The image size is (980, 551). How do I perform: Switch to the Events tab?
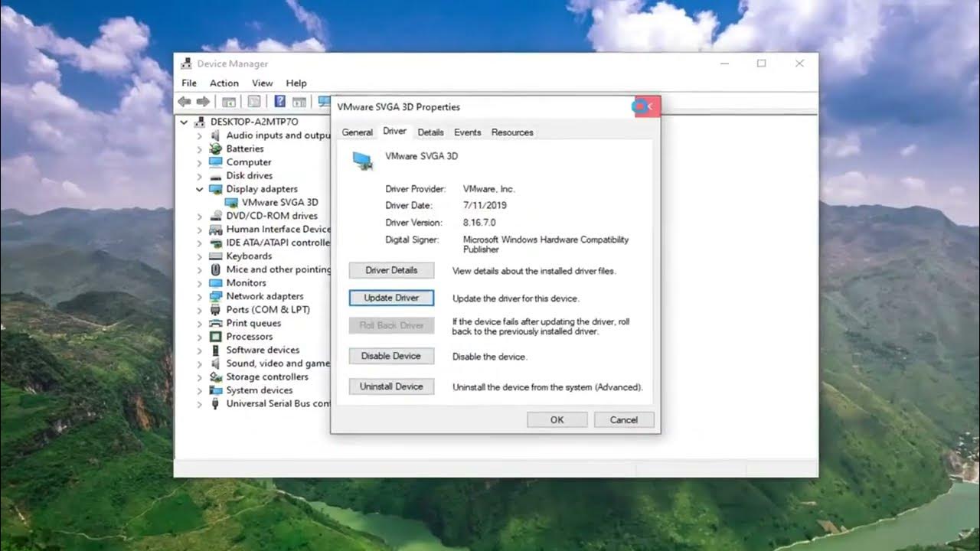[468, 132]
